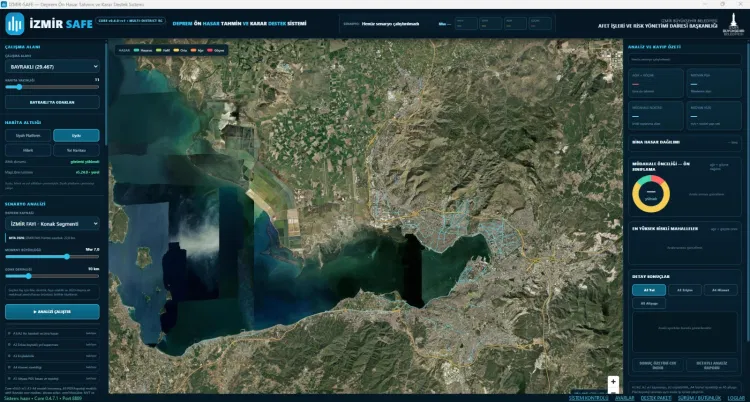
Task: Click the A5 analysis step row
Action: pyautogui.click(x=52, y=378)
